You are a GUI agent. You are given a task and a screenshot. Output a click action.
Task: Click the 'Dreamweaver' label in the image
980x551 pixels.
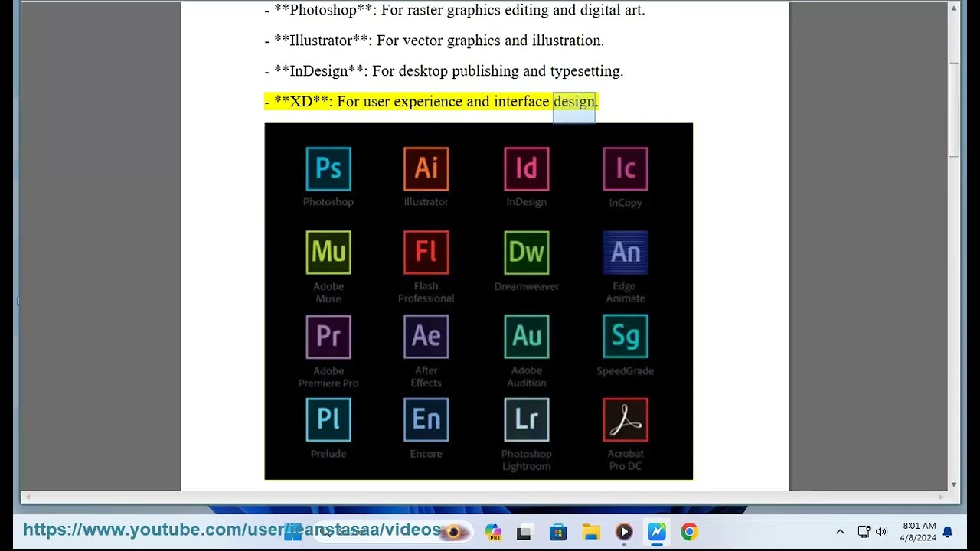(527, 286)
